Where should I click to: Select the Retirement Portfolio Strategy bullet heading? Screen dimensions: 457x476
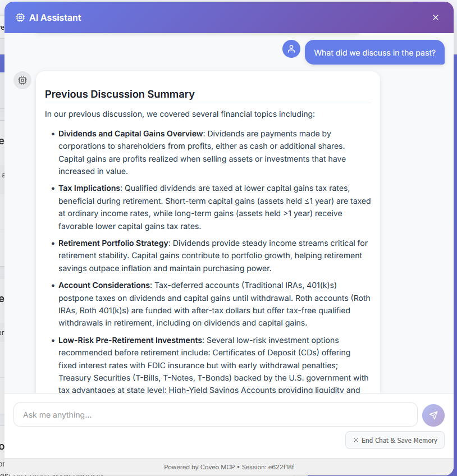coord(113,243)
